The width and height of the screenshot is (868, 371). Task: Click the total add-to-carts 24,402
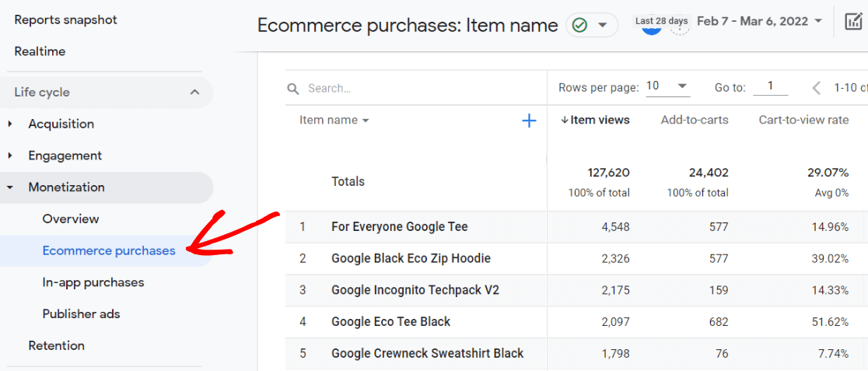click(x=709, y=173)
